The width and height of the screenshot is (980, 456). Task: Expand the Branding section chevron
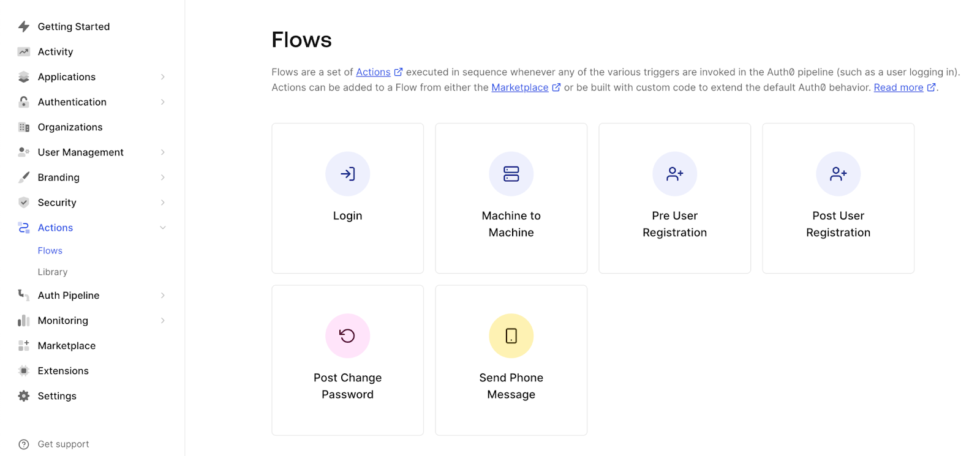(163, 177)
